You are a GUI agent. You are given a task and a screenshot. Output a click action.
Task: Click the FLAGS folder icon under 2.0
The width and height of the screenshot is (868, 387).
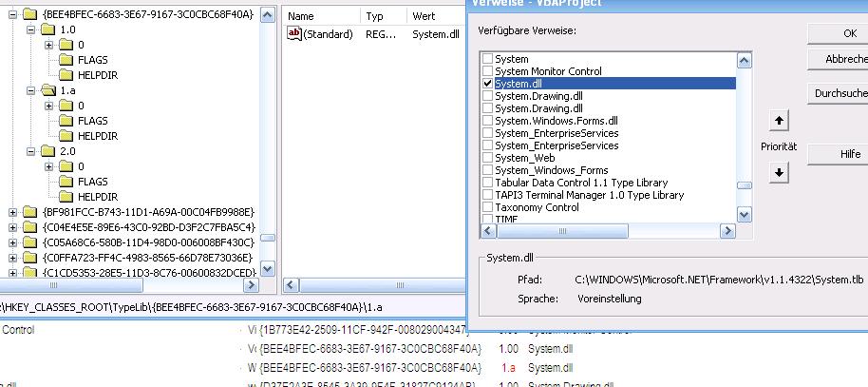[66, 182]
